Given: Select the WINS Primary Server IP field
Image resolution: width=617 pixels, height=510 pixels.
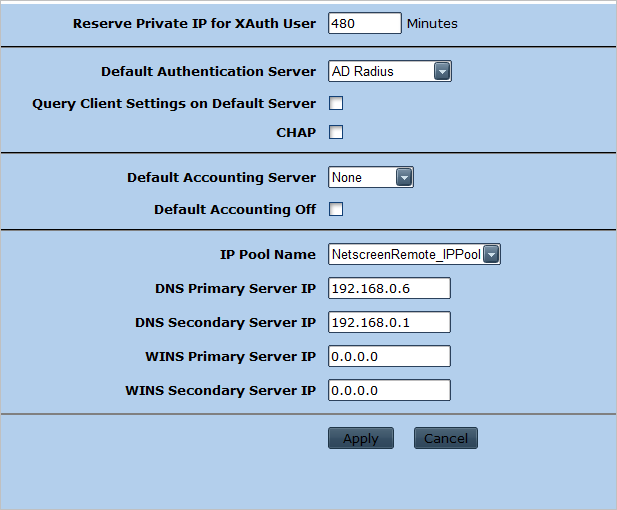Looking at the screenshot, I should (389, 356).
